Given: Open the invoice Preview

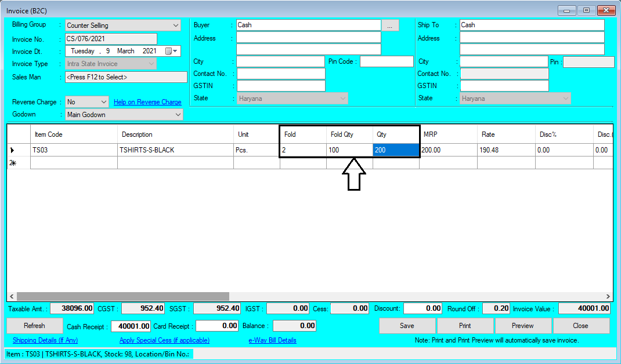Looking at the screenshot, I should (523, 326).
